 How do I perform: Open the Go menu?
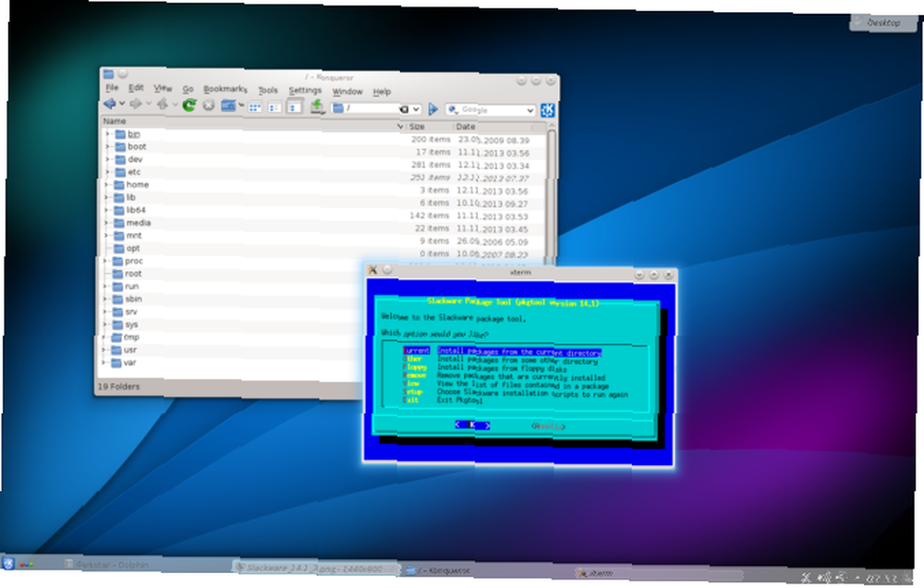point(188,89)
